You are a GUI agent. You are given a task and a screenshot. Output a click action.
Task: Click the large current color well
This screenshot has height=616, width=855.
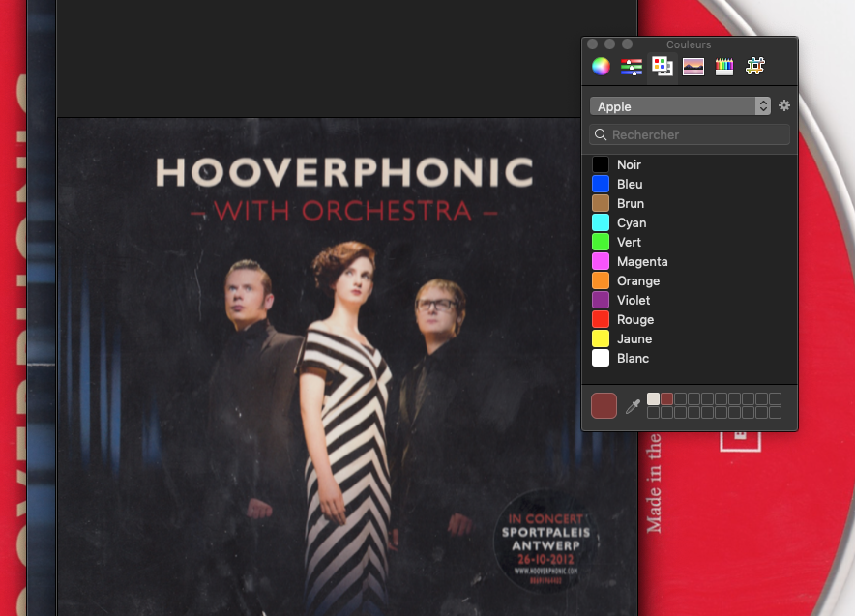pyautogui.click(x=604, y=405)
